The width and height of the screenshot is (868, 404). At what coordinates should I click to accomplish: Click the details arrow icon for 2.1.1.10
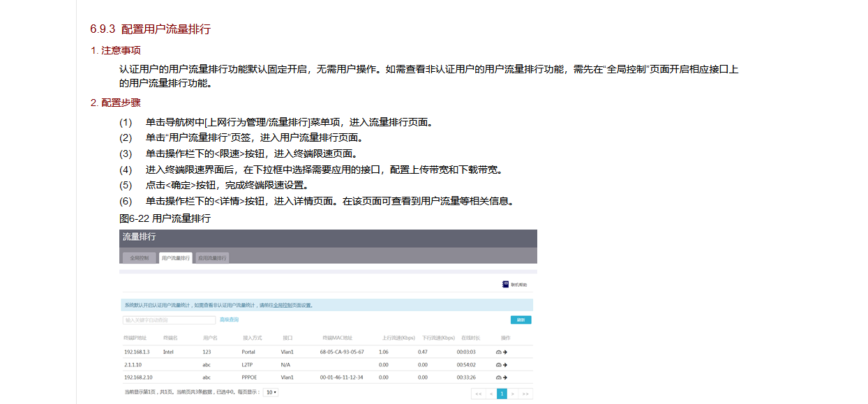tap(504, 365)
